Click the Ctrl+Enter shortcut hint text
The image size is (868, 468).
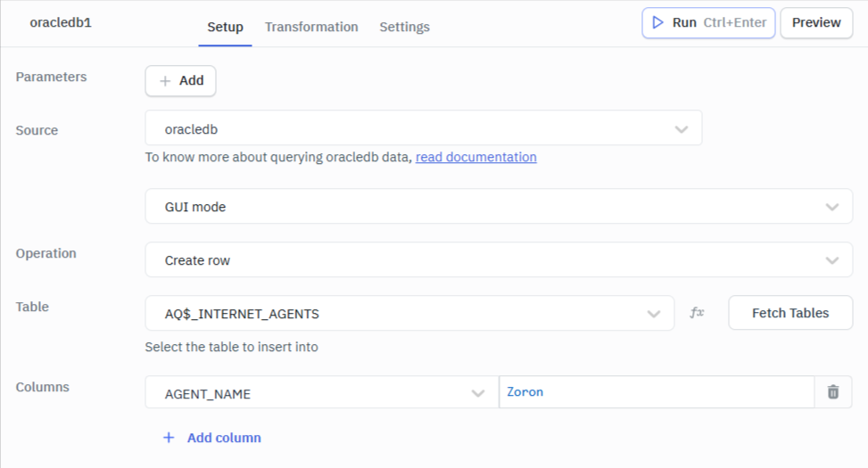tap(734, 22)
